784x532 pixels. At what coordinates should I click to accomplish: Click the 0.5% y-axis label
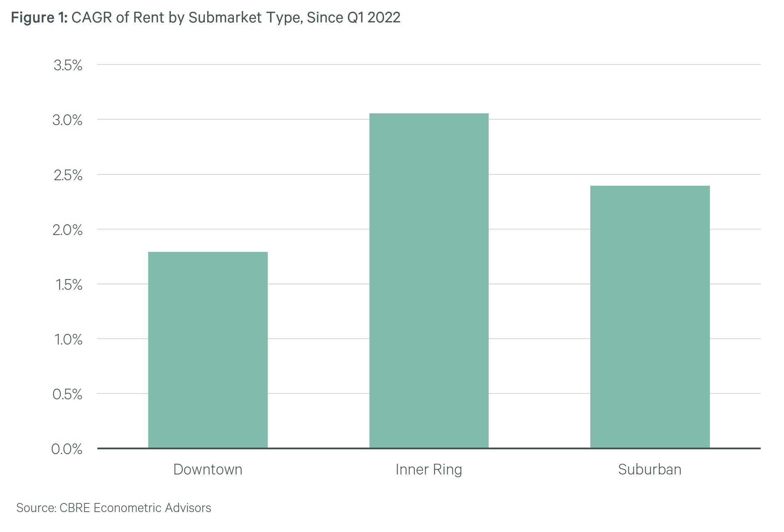coord(68,394)
